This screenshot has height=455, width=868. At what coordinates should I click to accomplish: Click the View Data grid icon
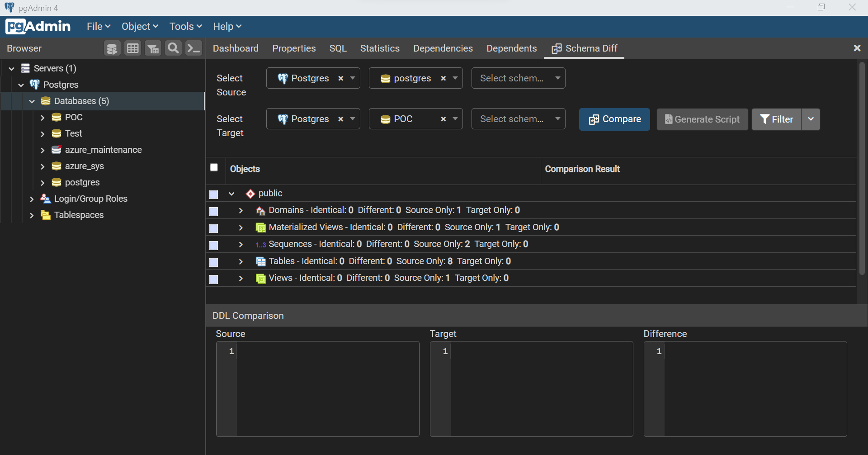point(132,48)
